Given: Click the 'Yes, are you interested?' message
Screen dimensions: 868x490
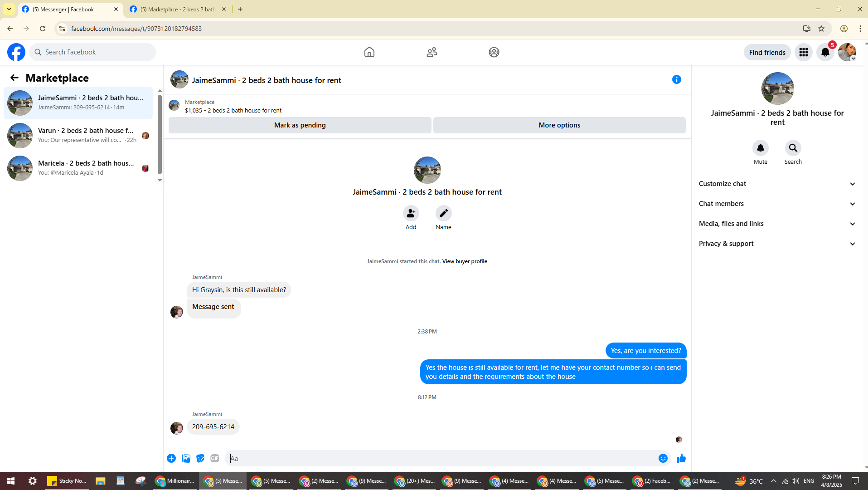Looking at the screenshot, I should 646,351.
